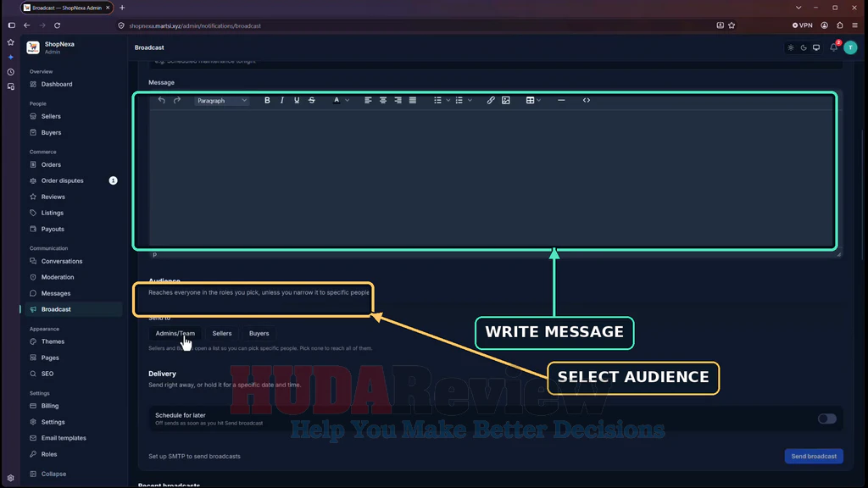This screenshot has width=868, height=488.
Task: Open the notifications bell icon
Action: (x=834, y=47)
